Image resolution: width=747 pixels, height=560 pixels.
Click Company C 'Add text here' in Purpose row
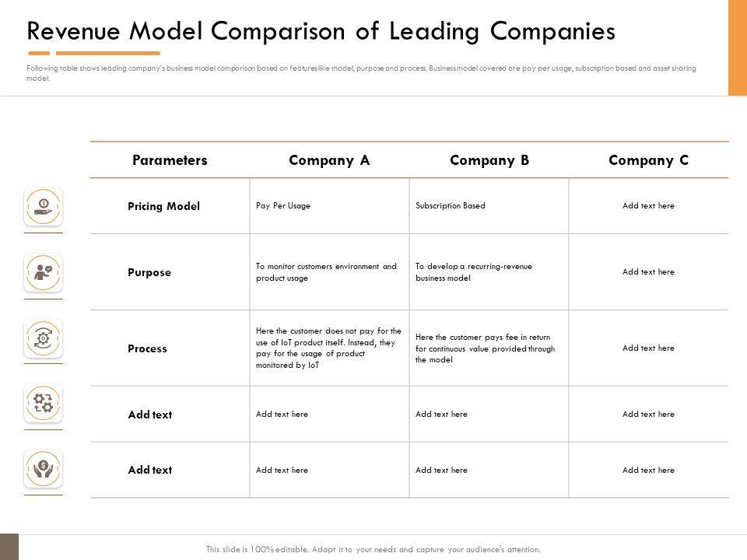point(648,272)
